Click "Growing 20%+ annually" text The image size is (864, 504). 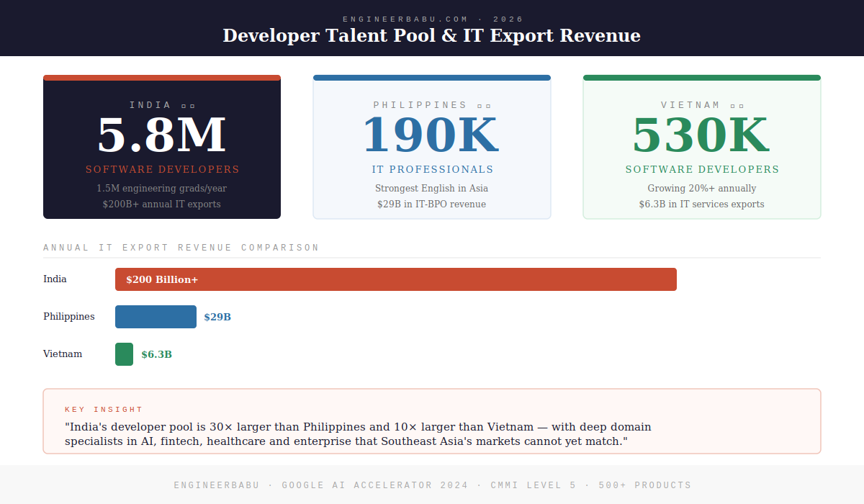pos(702,189)
